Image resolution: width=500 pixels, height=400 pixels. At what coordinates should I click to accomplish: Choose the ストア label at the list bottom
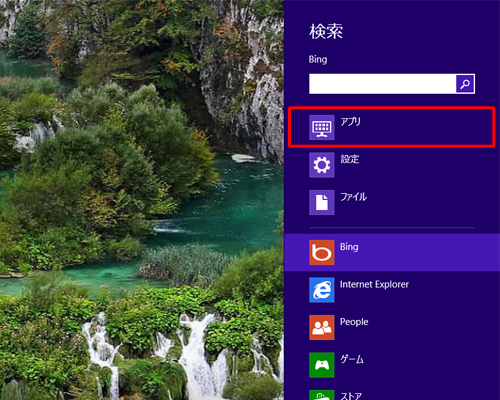[x=351, y=396]
